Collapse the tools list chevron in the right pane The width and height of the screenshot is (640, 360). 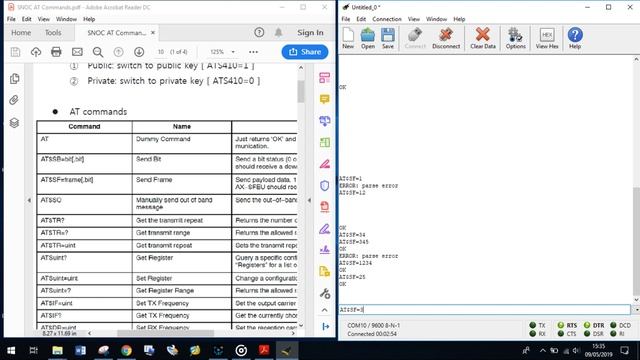tap(324, 310)
